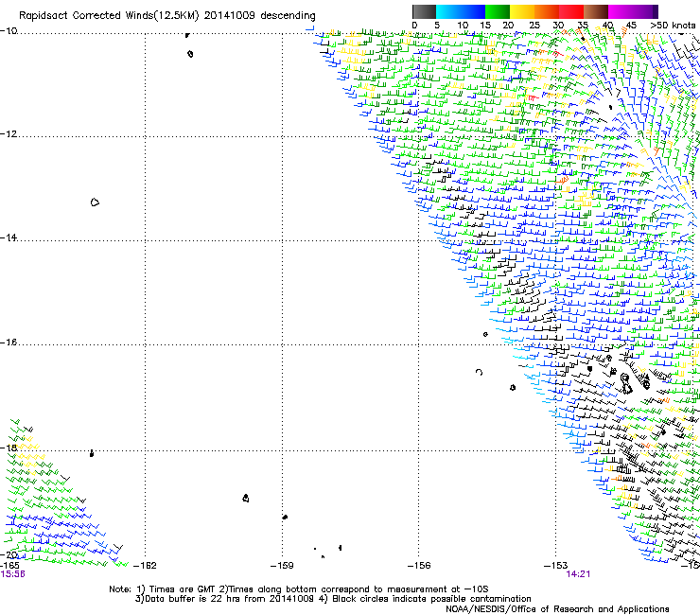Click the purple 14:21 time stamp

click(x=578, y=574)
